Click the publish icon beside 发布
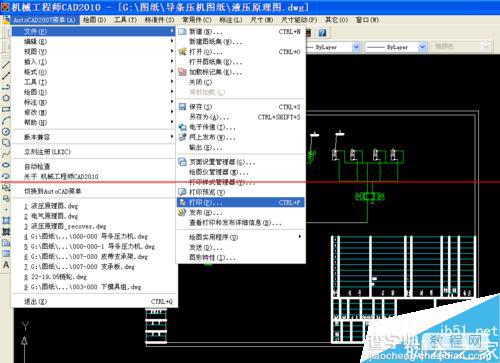The image size is (500, 363). [182, 212]
